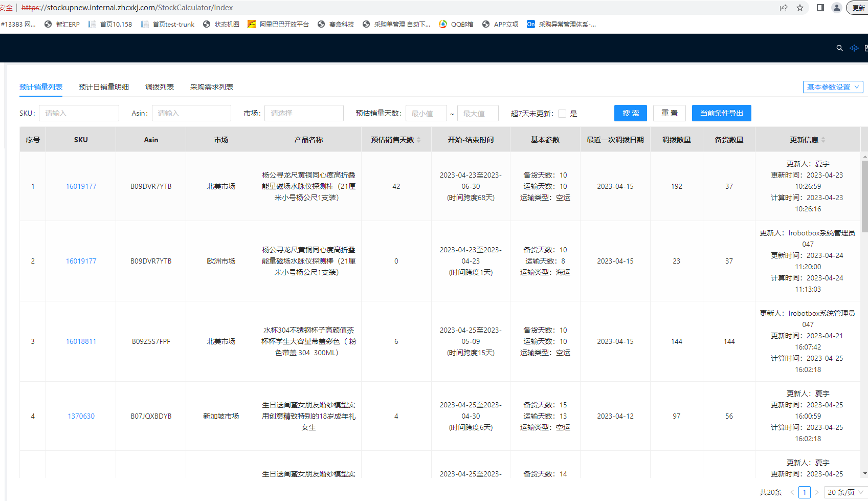Viewport: 868px width, 501px height.
Task: Switch to 预计日销量明细 tab
Action: [104, 87]
